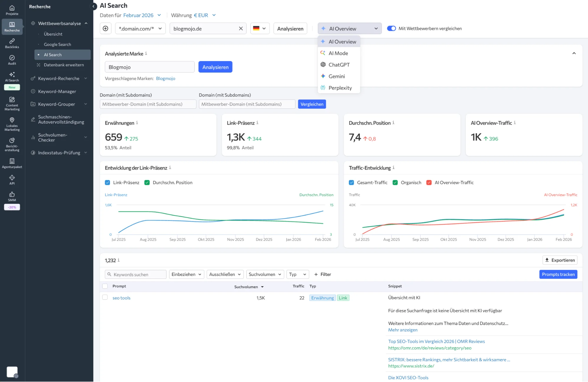588x382 pixels.
Task: Click the Keywords suchen search field
Action: (x=136, y=274)
